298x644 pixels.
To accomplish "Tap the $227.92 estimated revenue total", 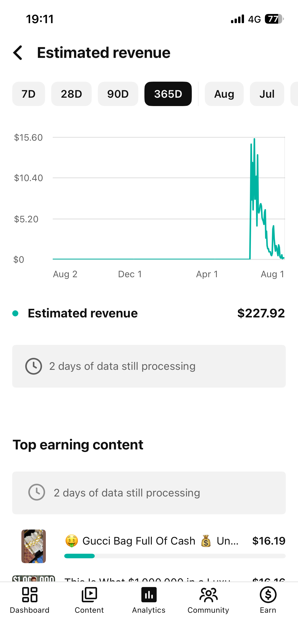I will (x=261, y=313).
